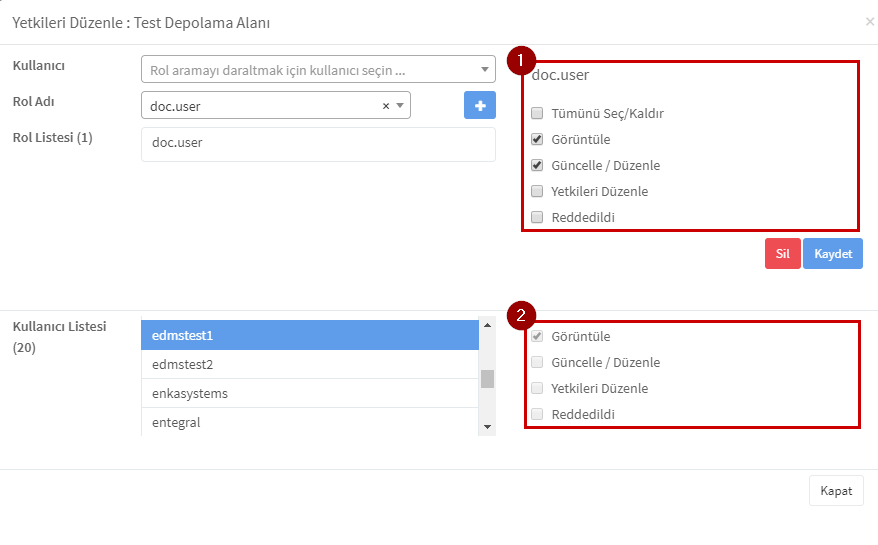878x545 pixels.
Task: Check the role's Reddedildi checkbox
Action: (x=537, y=217)
